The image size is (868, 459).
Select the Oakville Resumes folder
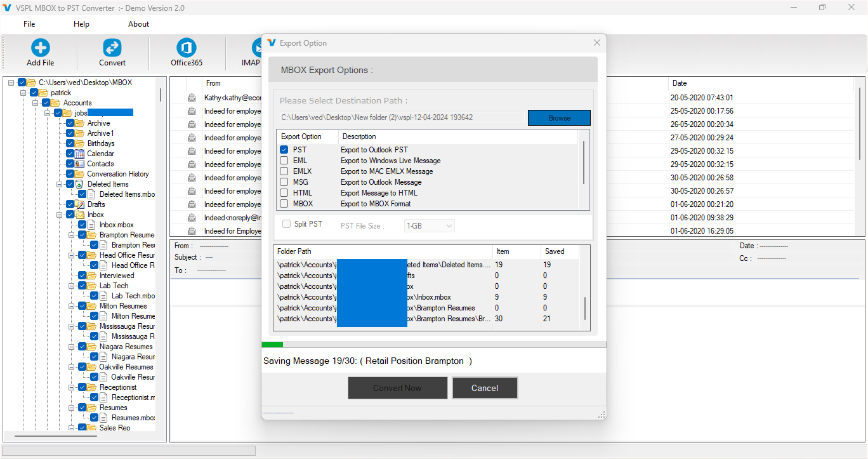(126, 367)
